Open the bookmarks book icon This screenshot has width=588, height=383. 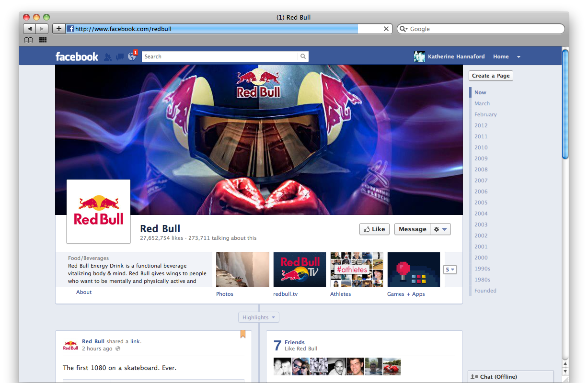coord(29,40)
